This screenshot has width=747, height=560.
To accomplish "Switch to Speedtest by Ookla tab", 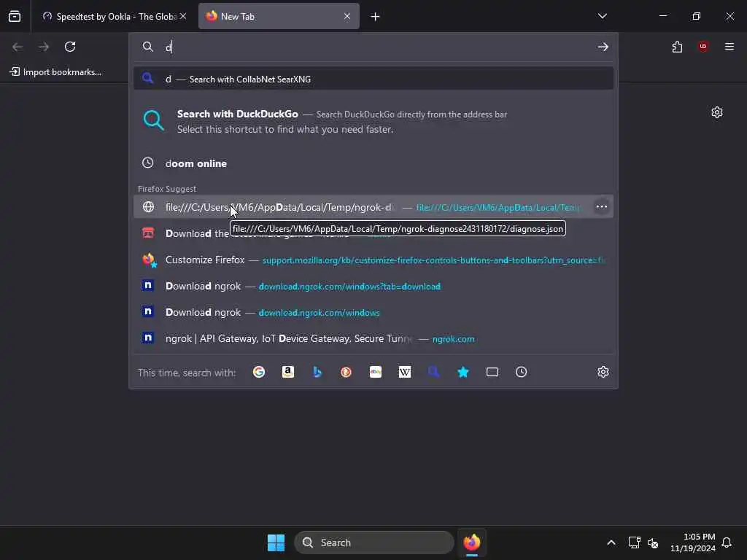I will coord(113,17).
